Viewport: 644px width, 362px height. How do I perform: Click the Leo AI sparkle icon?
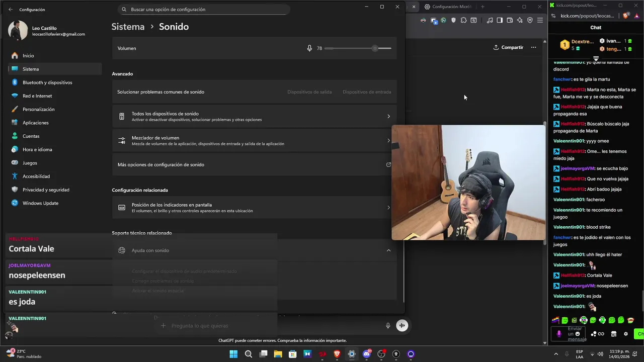(x=520, y=20)
